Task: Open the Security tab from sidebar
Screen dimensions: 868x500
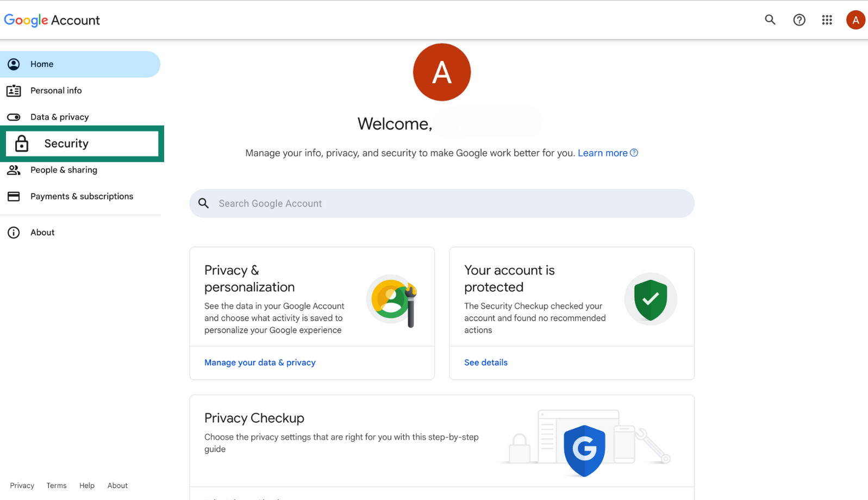Action: [x=66, y=143]
